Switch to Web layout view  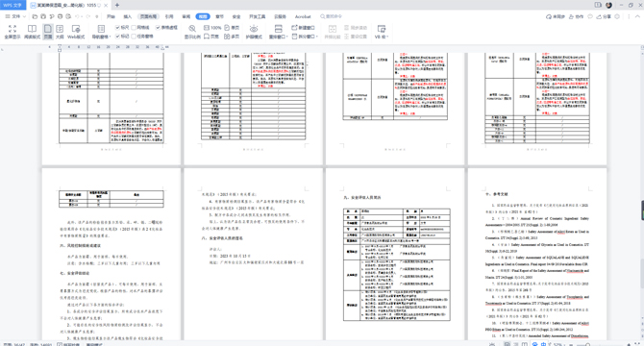click(76, 32)
